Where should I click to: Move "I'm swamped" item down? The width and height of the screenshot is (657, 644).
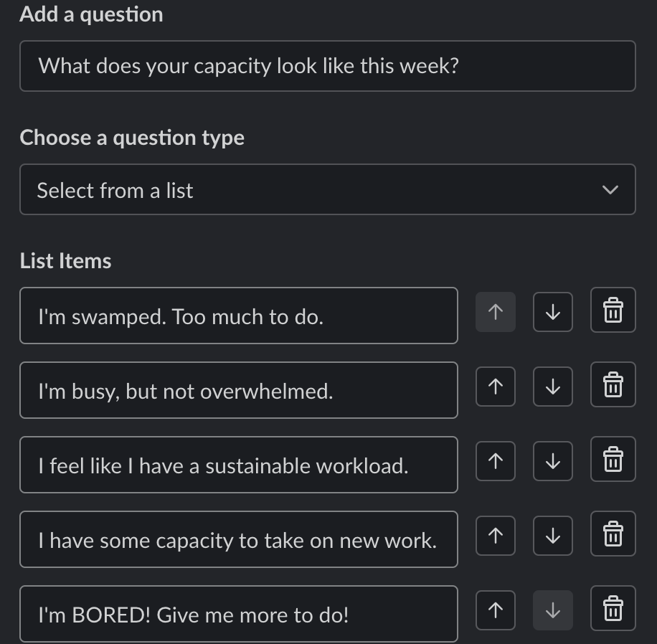pyautogui.click(x=552, y=312)
